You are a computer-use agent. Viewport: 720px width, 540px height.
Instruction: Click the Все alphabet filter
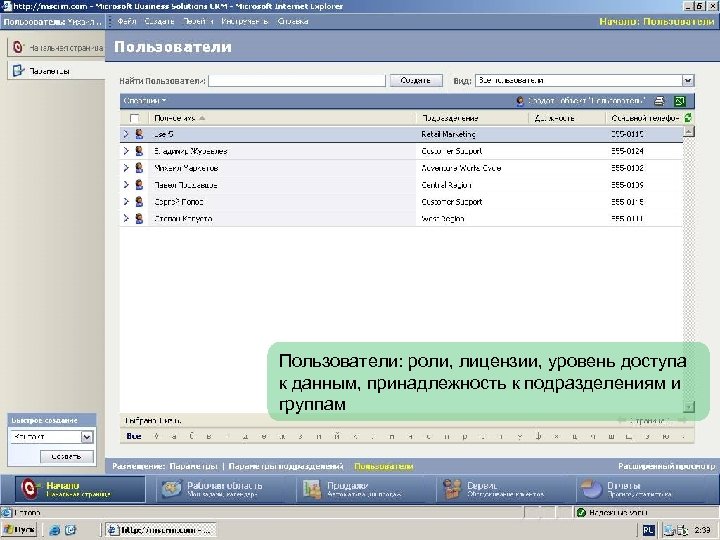click(x=134, y=436)
